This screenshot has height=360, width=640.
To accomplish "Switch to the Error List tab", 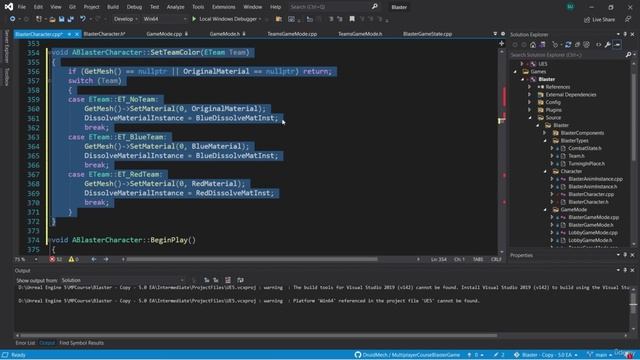I will [x=25, y=343].
